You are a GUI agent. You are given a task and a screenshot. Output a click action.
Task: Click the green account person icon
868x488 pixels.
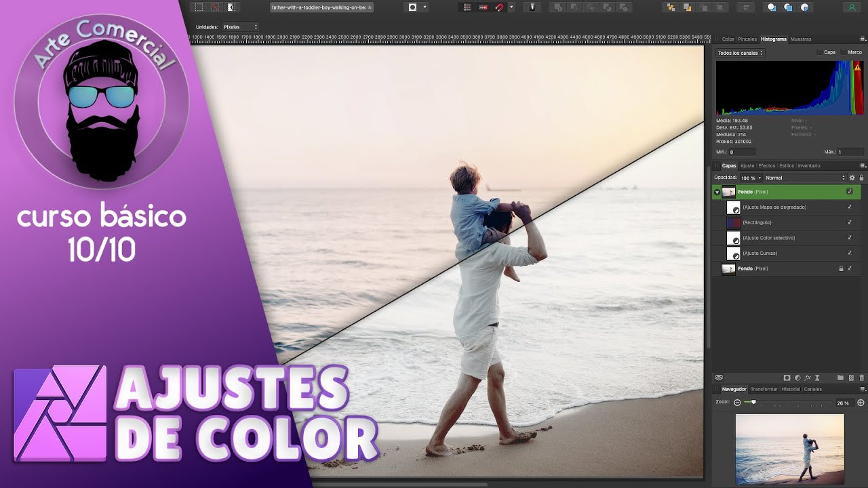852,7
